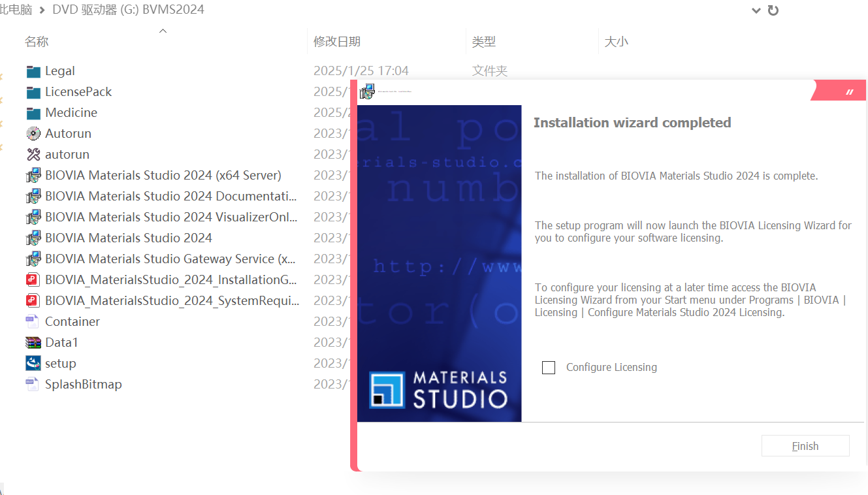Run the BIOVIA Materials Studio 2024 (x64 Server) installer
Viewport: 868px width, 495px height.
pos(162,175)
